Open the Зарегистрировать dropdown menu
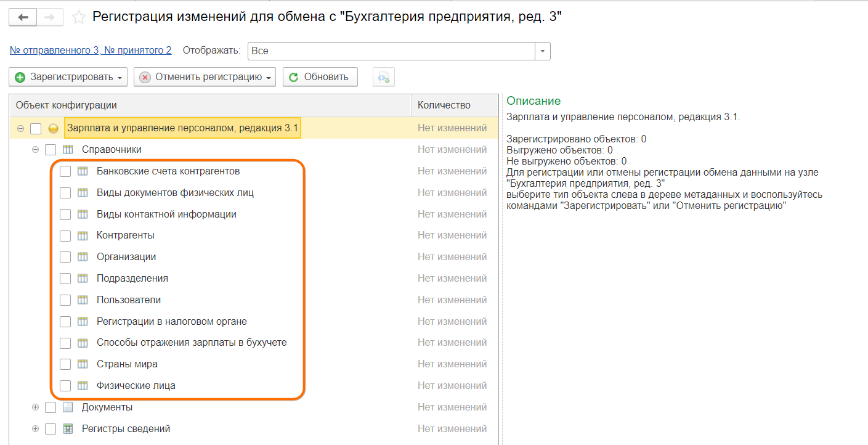The image size is (868, 445). pos(68,77)
